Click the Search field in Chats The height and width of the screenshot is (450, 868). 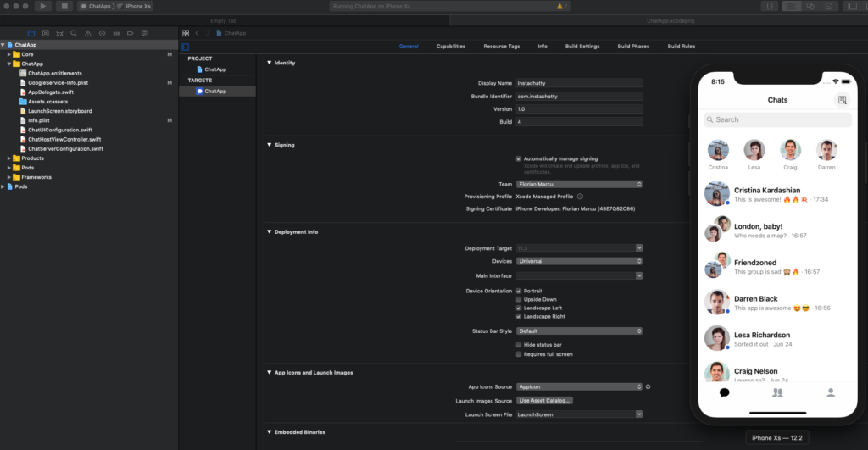pyautogui.click(x=777, y=119)
